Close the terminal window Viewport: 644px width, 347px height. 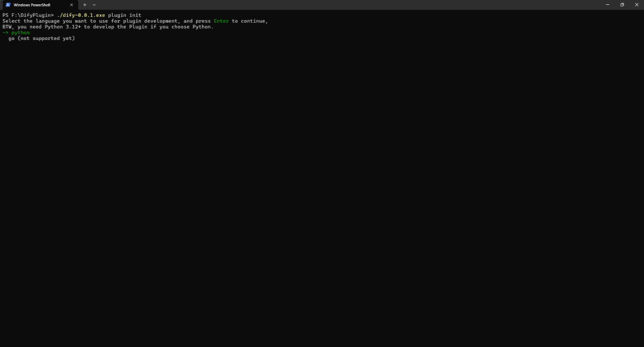click(x=637, y=5)
